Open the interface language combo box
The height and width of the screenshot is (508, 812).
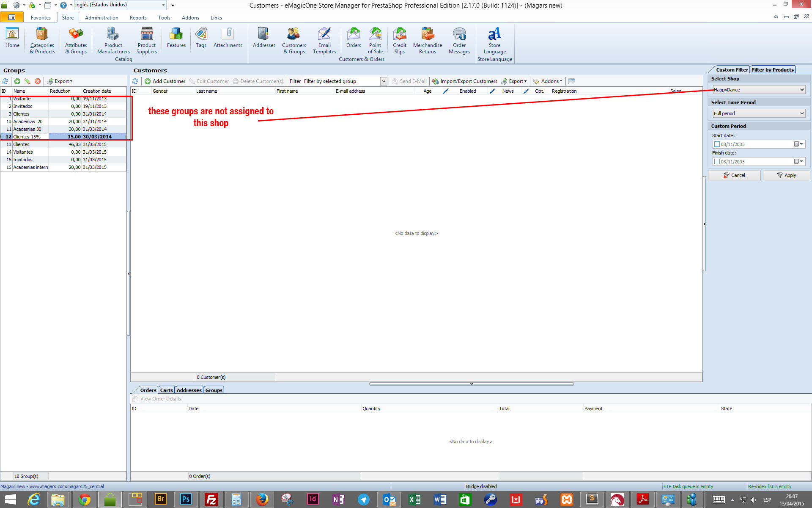coord(120,5)
